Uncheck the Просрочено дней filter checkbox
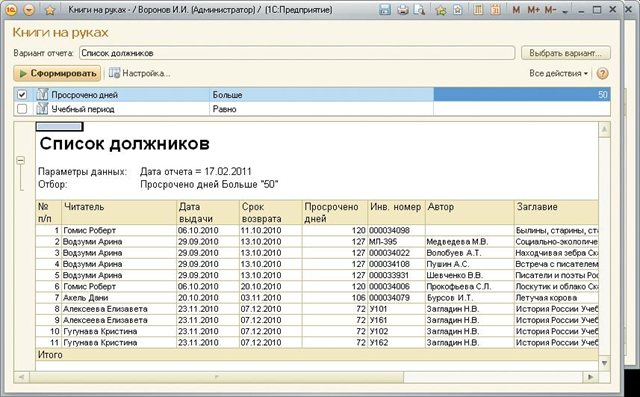This screenshot has height=397, width=640. click(x=22, y=95)
